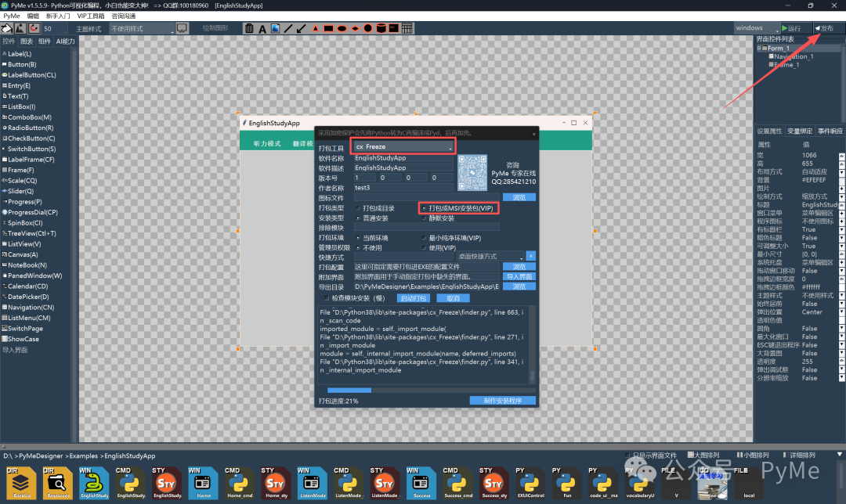Open the '不使用样式' theme style dropdown
The image size is (846, 504).
tap(143, 29)
